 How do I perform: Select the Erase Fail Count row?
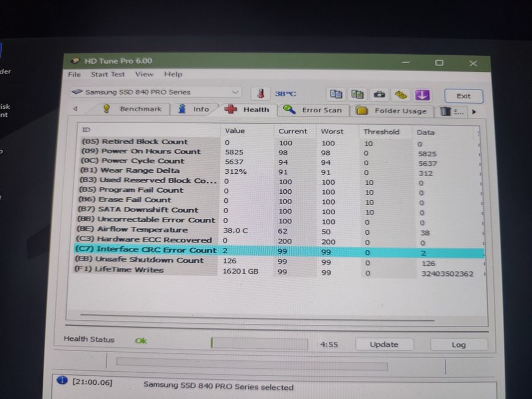point(278,201)
